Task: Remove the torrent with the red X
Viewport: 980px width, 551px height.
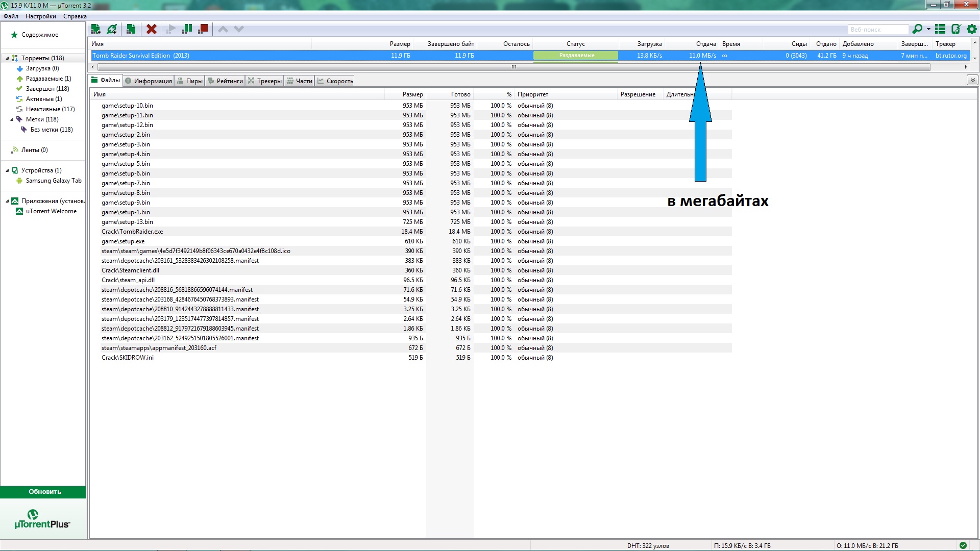Action: click(152, 29)
